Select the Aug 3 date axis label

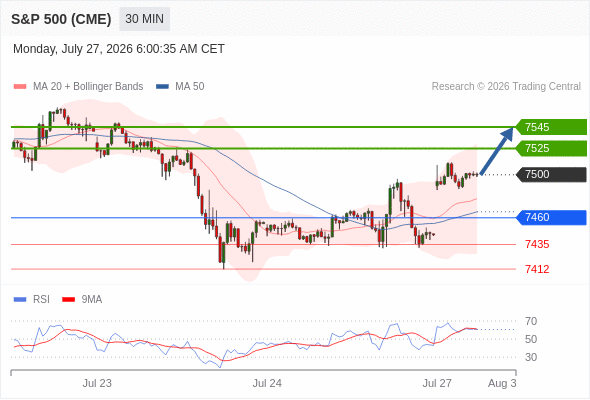click(502, 383)
